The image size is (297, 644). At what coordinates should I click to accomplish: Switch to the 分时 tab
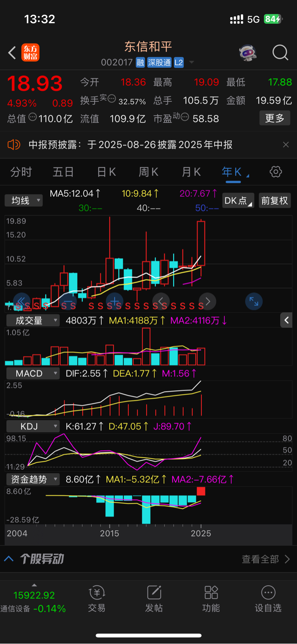21,172
